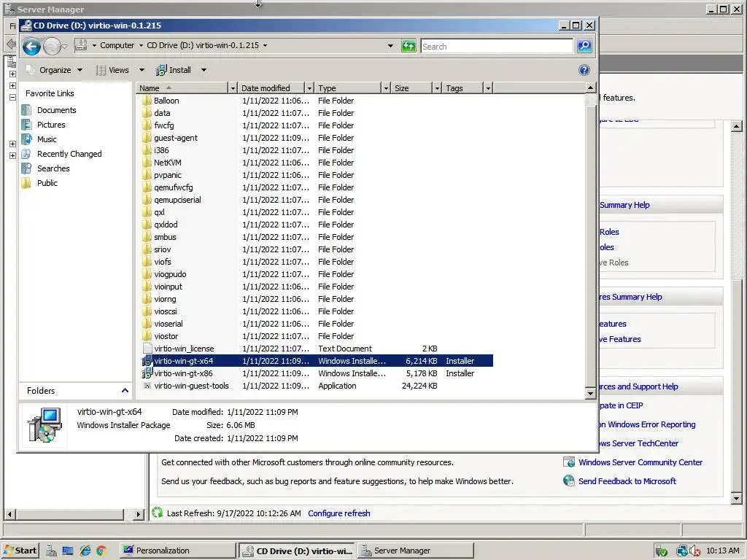This screenshot has height=560, width=747.
Task: Open Date modified column filter dropdown
Action: (309, 88)
